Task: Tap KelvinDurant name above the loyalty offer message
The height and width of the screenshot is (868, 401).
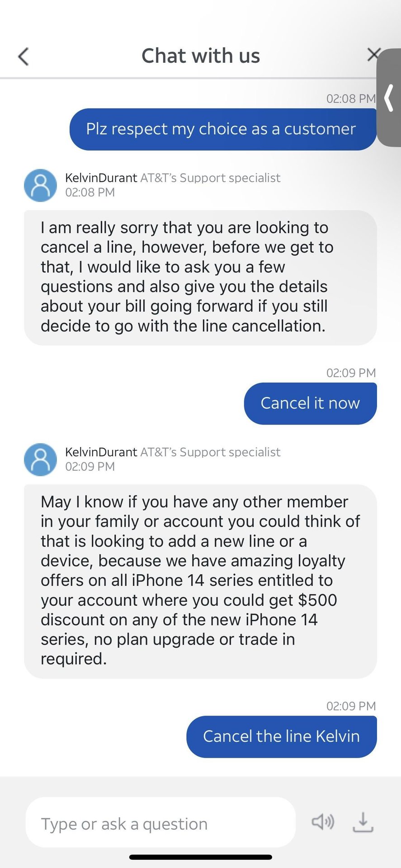Action: [x=101, y=452]
